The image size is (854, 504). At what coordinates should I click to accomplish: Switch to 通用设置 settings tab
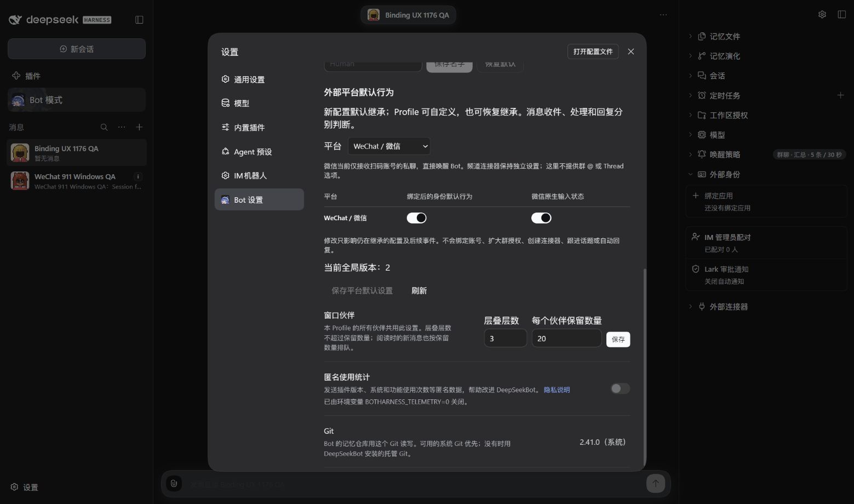pyautogui.click(x=259, y=79)
